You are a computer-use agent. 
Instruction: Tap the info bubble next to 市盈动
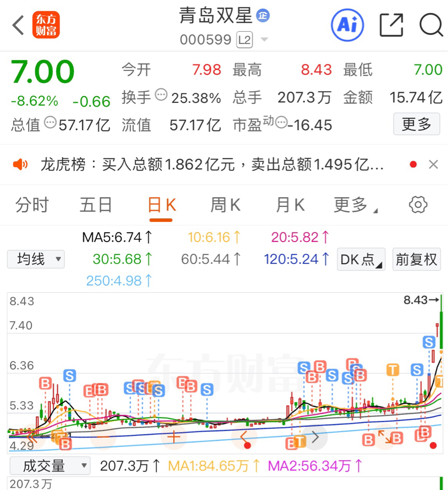[x=281, y=122]
